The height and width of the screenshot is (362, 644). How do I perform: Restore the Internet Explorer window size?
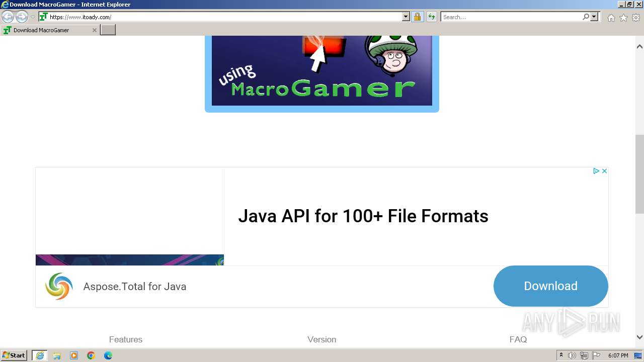629,4
